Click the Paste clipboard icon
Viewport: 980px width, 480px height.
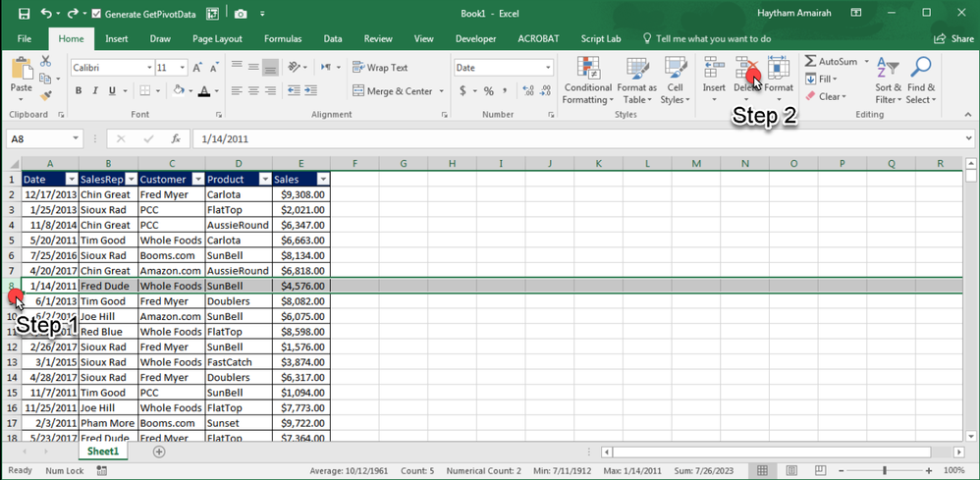point(22,69)
